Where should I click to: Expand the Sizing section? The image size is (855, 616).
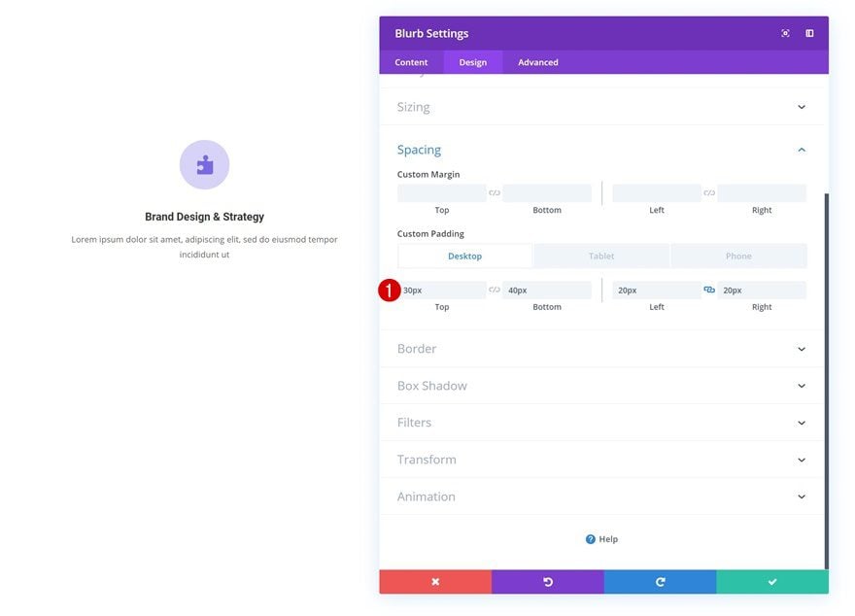[601, 107]
